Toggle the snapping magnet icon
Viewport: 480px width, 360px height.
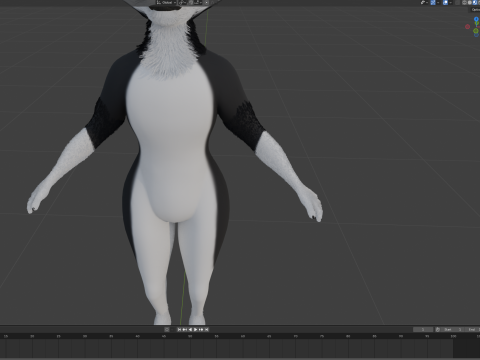[191, 2]
